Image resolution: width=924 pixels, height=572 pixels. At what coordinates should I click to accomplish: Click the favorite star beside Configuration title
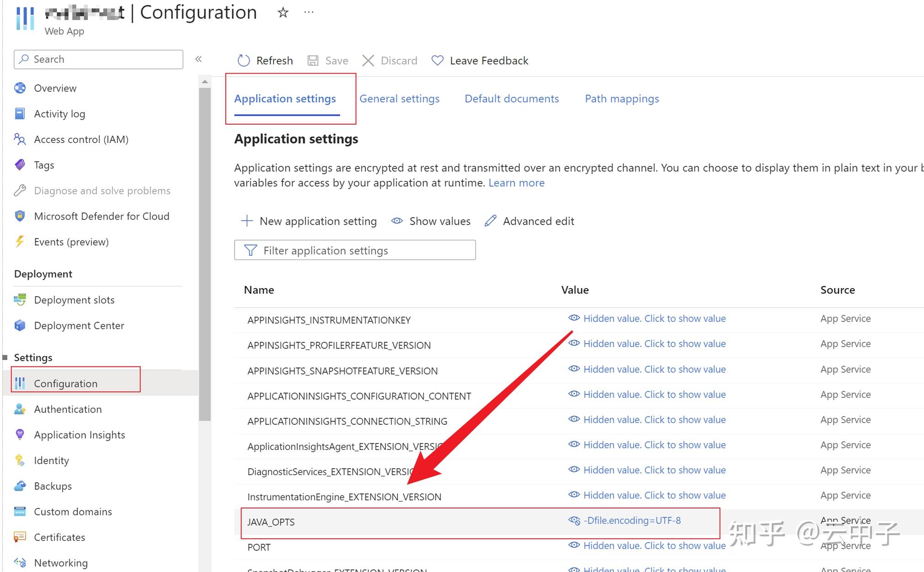283,12
